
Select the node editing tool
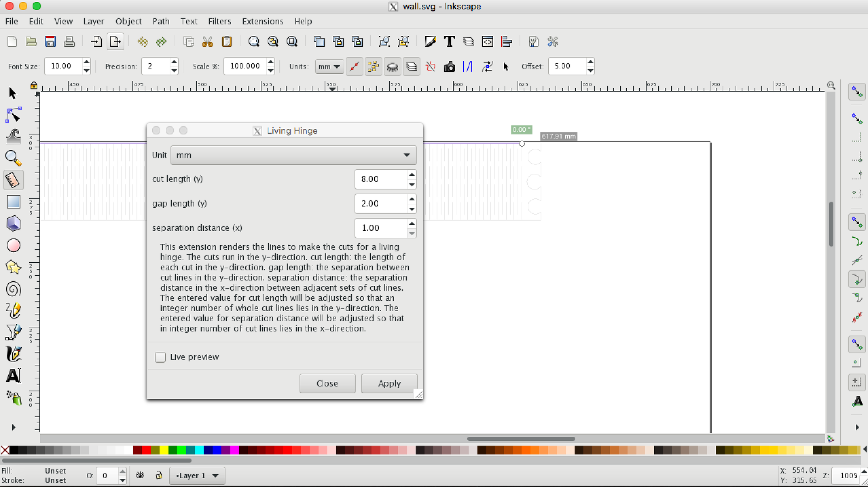click(x=13, y=115)
